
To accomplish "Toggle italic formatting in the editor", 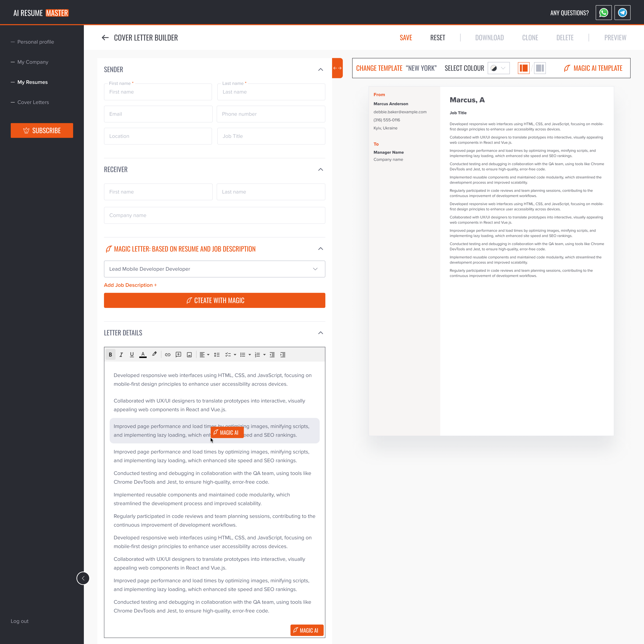I will [121, 355].
